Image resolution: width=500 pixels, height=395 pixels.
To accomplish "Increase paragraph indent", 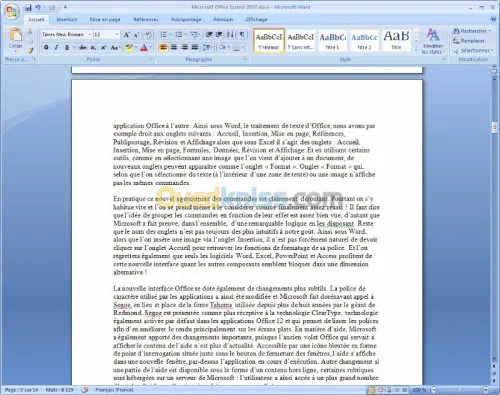I will tap(219, 35).
